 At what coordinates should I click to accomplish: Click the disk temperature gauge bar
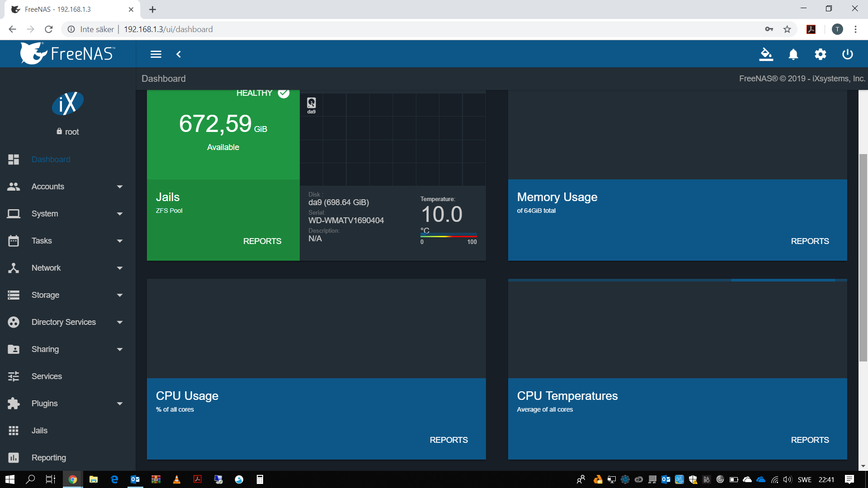coord(448,236)
